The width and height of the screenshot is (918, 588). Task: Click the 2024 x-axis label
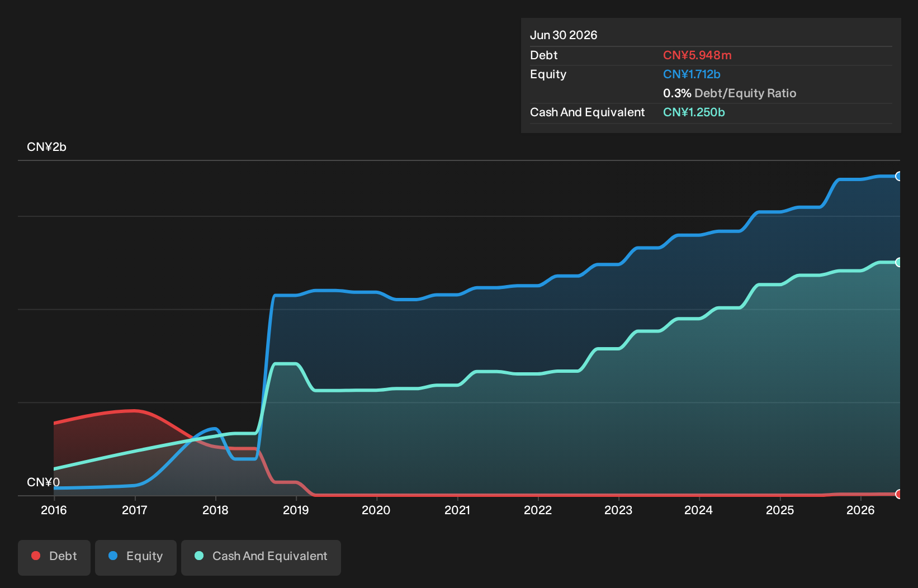click(699, 510)
